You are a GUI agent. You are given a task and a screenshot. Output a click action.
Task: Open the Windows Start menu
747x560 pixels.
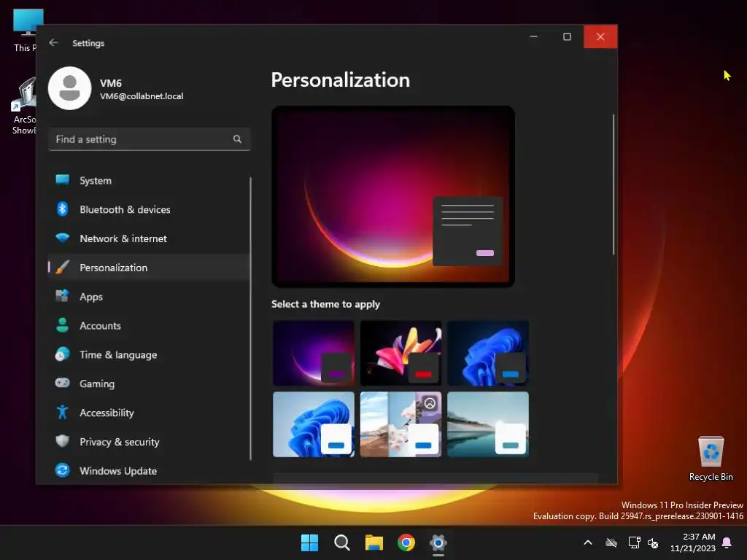point(309,542)
